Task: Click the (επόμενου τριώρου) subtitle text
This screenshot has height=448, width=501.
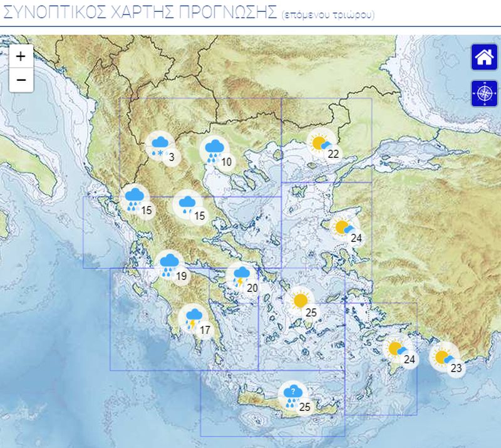Action: (328, 15)
